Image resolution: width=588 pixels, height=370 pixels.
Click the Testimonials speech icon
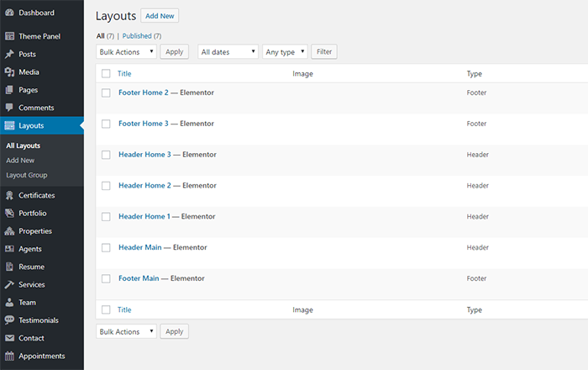[x=9, y=320]
